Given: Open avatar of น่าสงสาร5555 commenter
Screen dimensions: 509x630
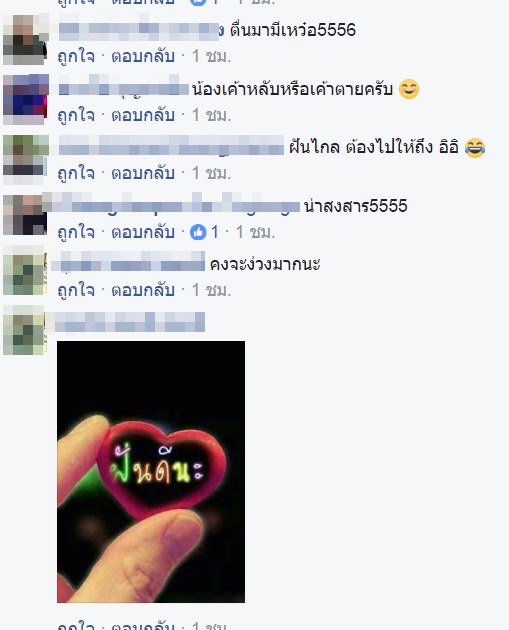Looking at the screenshot, I should (x=25, y=215).
